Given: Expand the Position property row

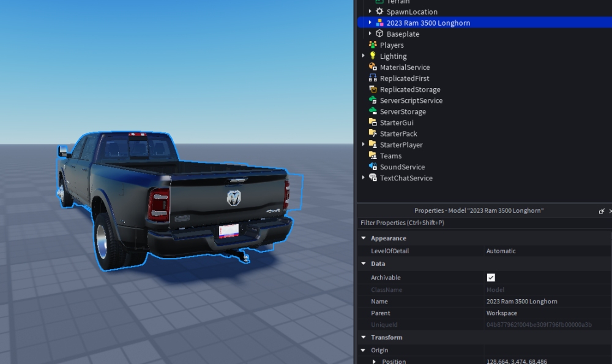Looking at the screenshot, I should point(374,362).
